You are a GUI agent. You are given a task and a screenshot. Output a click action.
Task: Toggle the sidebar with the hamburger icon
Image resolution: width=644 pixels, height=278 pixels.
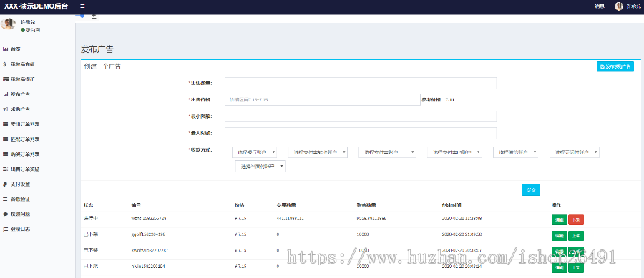pyautogui.click(x=82, y=6)
